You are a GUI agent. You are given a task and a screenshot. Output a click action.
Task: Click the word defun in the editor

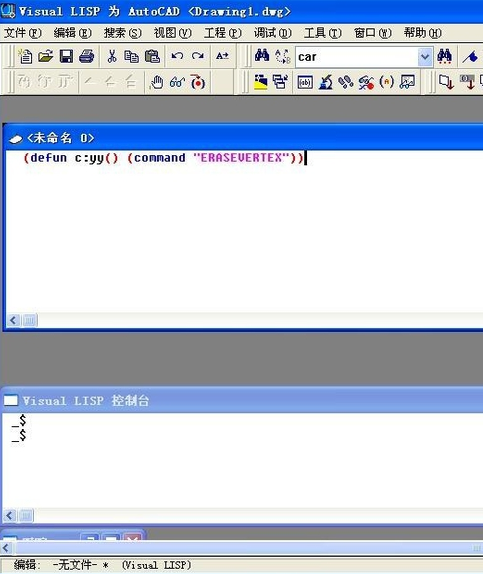(x=49, y=158)
